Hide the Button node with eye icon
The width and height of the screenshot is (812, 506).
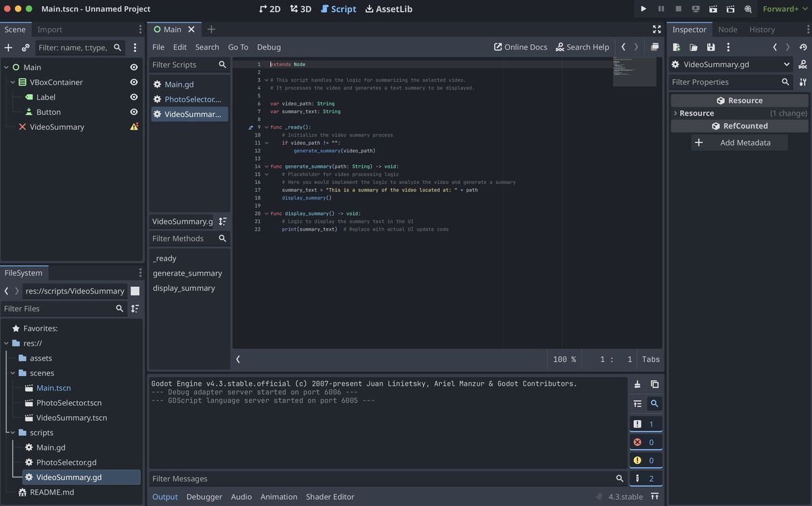pyautogui.click(x=134, y=112)
